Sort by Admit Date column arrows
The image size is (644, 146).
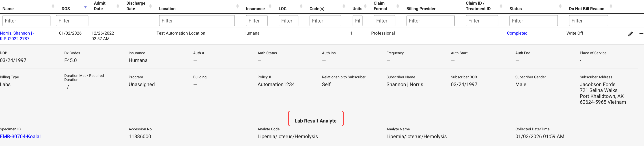[118, 6]
